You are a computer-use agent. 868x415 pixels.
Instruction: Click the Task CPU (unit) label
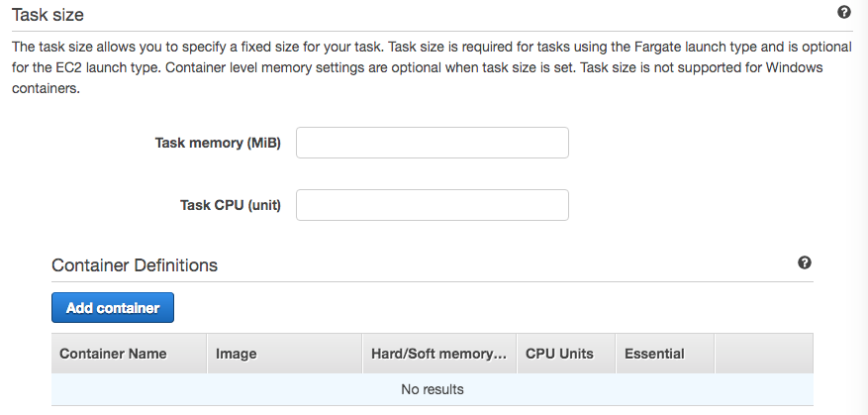click(231, 205)
